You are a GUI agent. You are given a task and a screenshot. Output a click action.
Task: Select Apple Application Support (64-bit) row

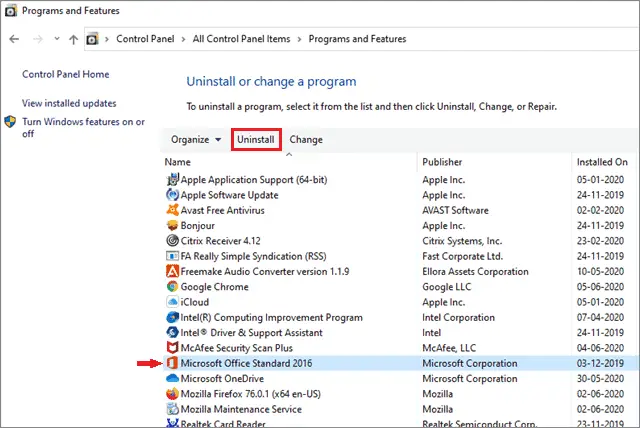400,180
